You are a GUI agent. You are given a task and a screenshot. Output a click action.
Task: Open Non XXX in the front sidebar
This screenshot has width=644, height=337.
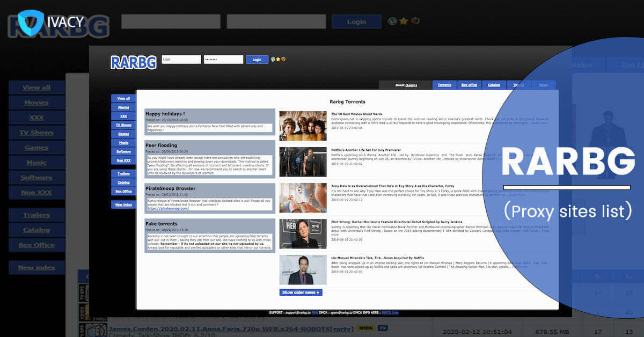[123, 160]
